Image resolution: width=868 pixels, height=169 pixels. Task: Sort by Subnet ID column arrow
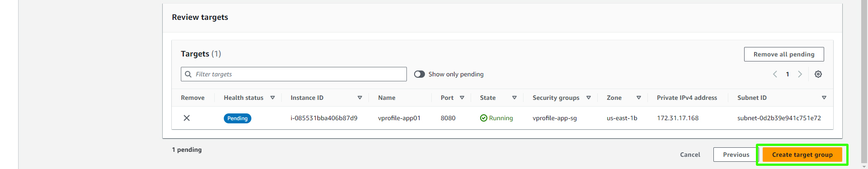pyautogui.click(x=824, y=98)
